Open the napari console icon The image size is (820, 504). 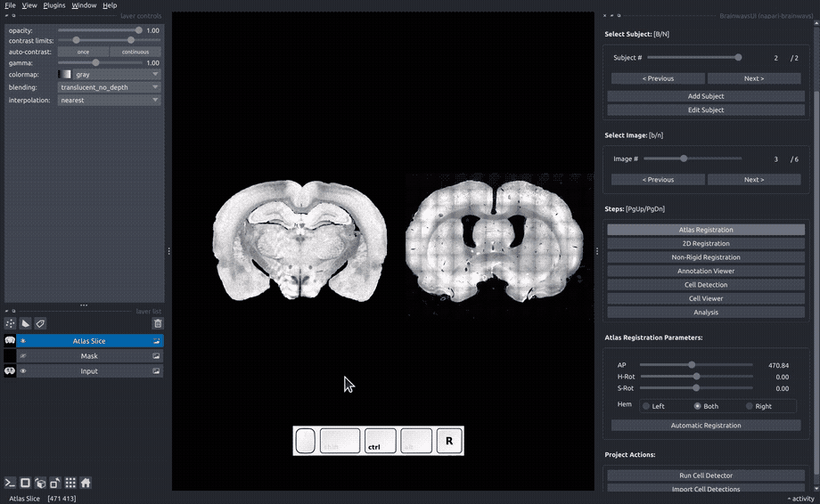coord(10,483)
